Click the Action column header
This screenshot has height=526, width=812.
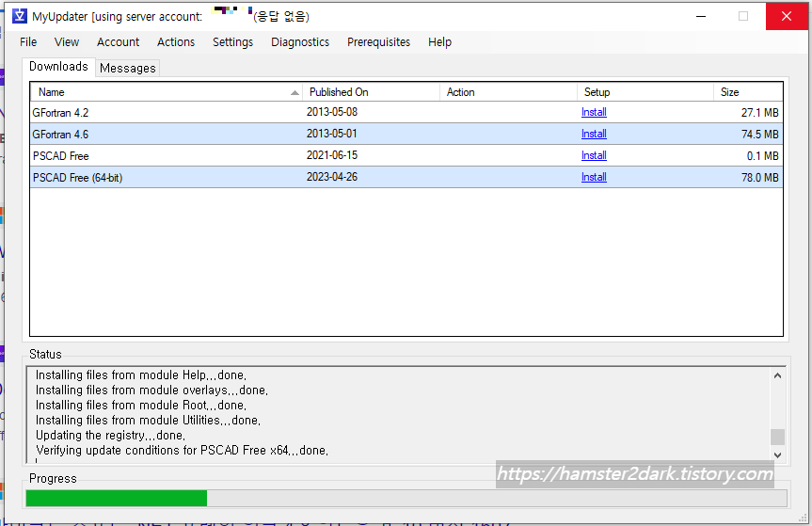click(508, 92)
